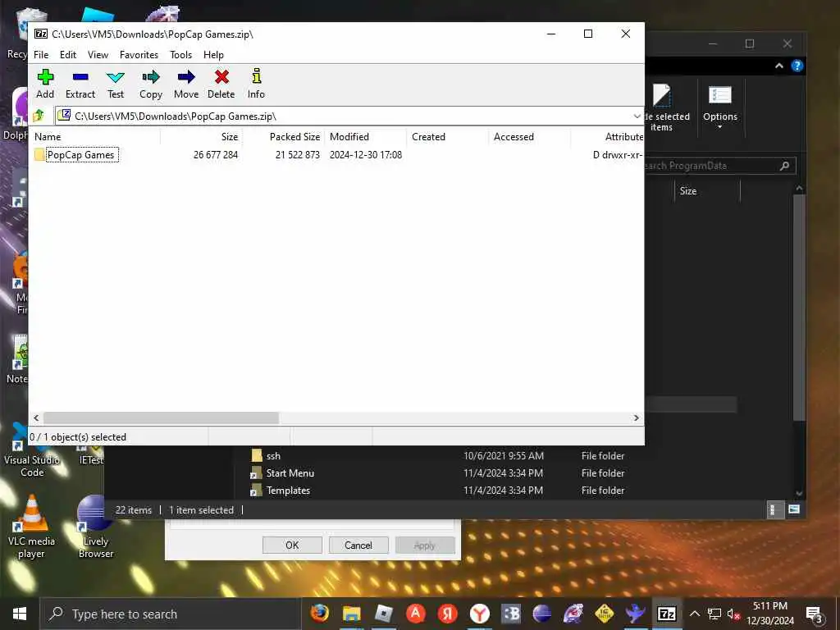The height and width of the screenshot is (630, 840).
Task: Open the File menu
Action: point(41,55)
